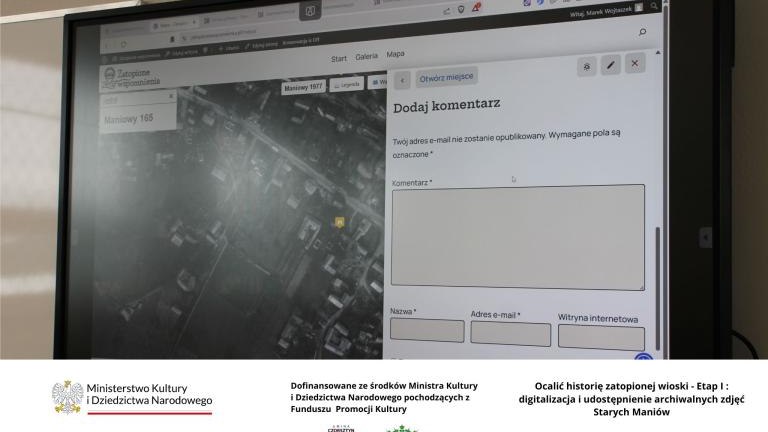Click the Nazwa input field
768x432 pixels.
pyautogui.click(x=427, y=330)
